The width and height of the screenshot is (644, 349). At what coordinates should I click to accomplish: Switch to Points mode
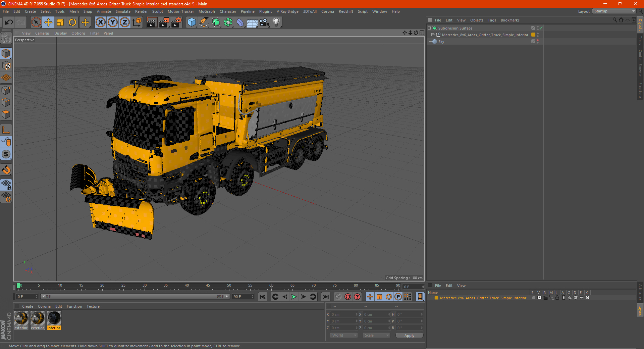(6, 90)
